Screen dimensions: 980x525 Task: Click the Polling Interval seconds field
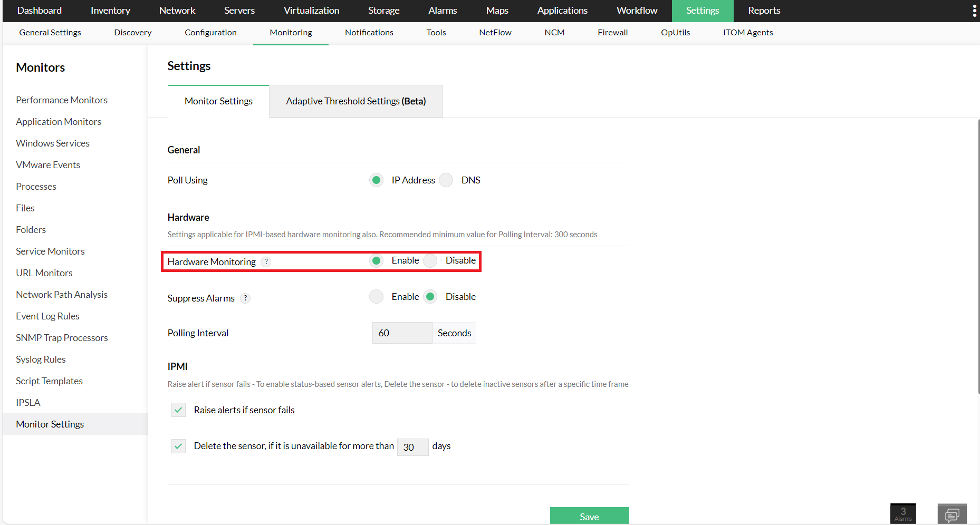coord(402,333)
